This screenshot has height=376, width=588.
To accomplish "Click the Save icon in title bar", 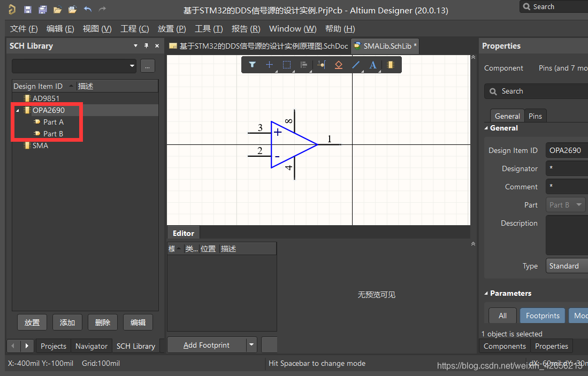I will pyautogui.click(x=28, y=10).
